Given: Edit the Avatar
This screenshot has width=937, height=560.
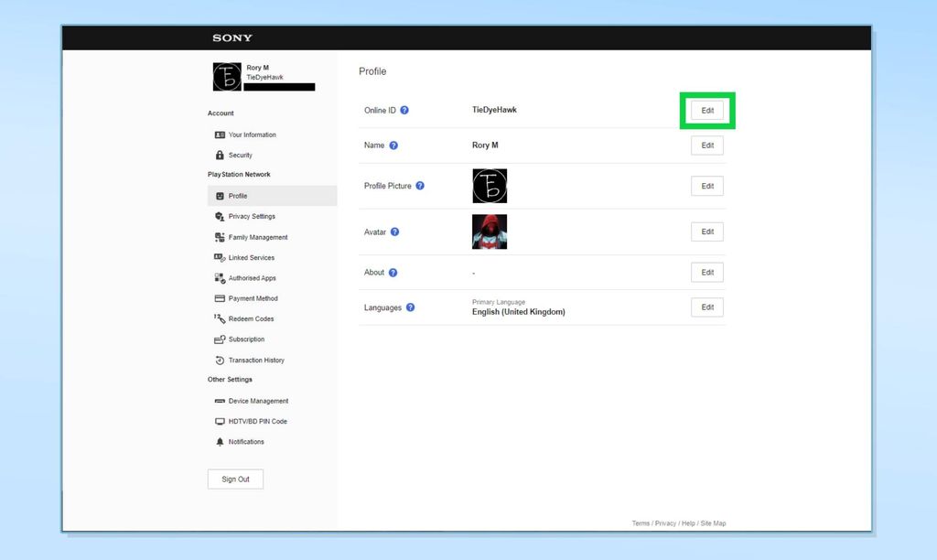Looking at the screenshot, I should point(707,232).
